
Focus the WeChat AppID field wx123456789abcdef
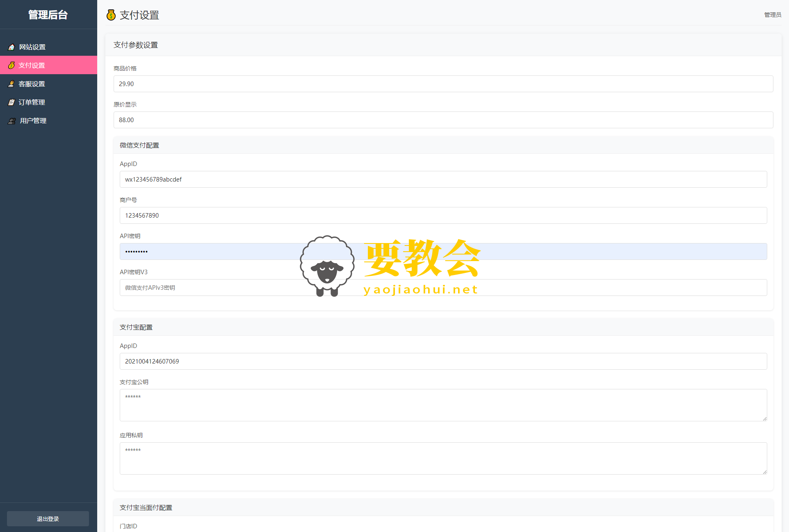click(x=443, y=179)
